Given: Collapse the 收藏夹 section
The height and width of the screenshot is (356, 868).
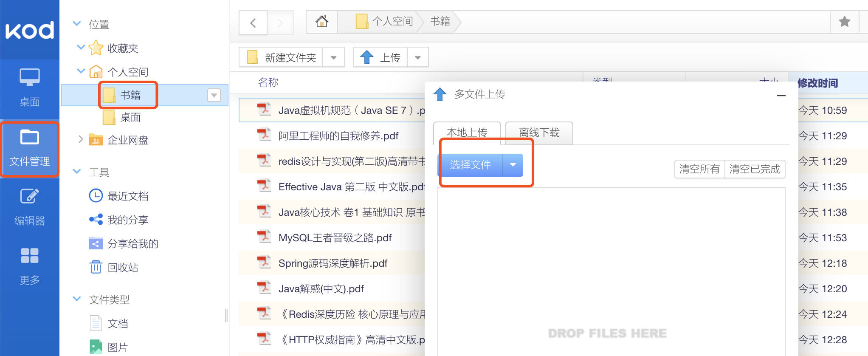Looking at the screenshot, I should (81, 48).
